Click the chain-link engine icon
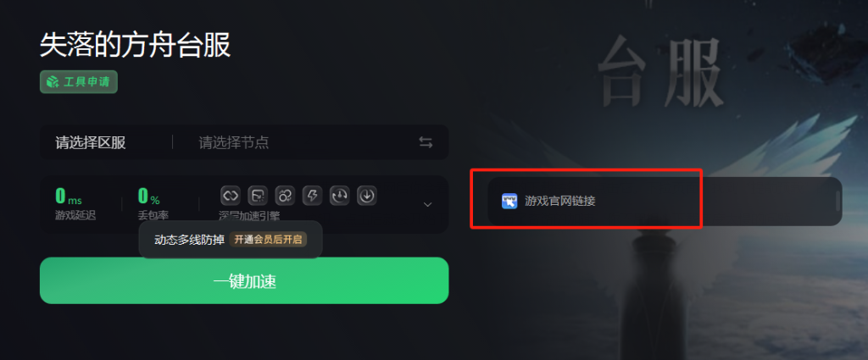Viewport: 868px width, 360px height. point(231,195)
